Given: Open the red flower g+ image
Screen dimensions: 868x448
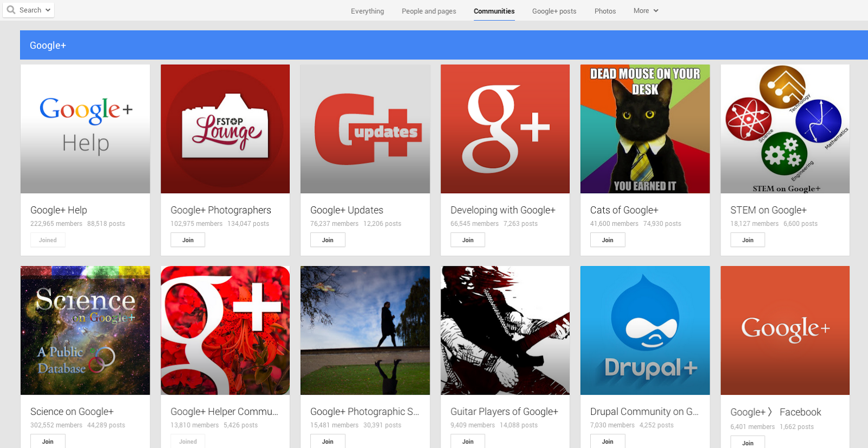Looking at the screenshot, I should pyautogui.click(x=225, y=330).
